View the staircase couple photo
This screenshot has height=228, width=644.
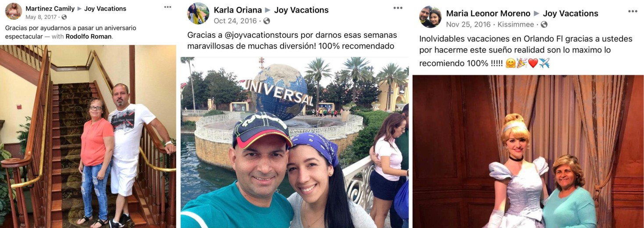pos(88,136)
